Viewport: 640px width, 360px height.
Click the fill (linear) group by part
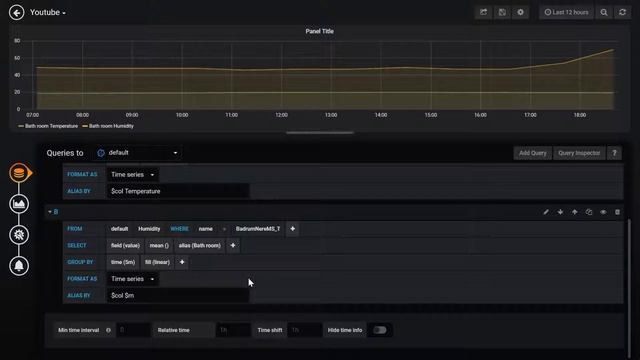coord(157,262)
